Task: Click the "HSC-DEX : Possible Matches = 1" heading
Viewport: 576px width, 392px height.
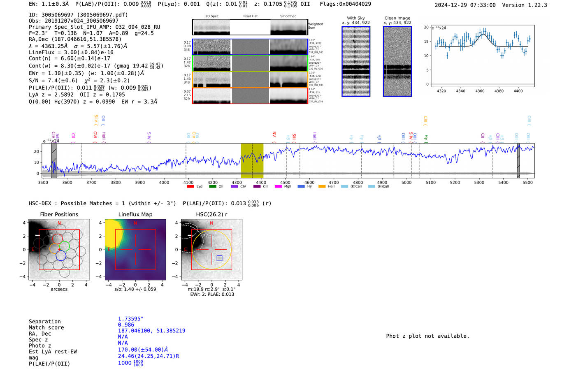Action: point(77,204)
